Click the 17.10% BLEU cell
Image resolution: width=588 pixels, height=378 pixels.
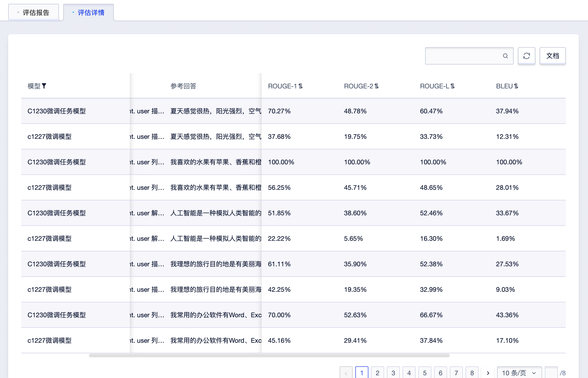[x=507, y=340]
